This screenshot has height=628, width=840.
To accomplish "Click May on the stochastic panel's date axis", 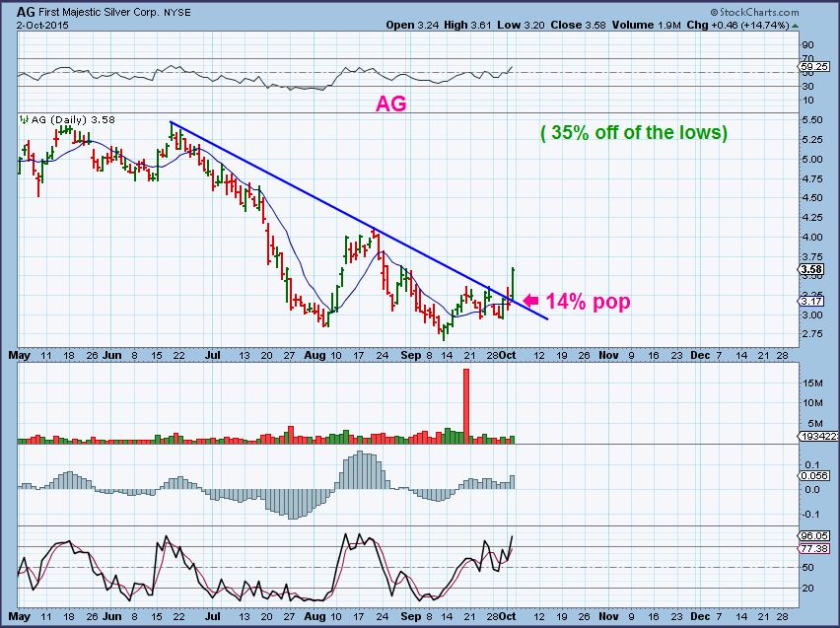I will click(20, 616).
